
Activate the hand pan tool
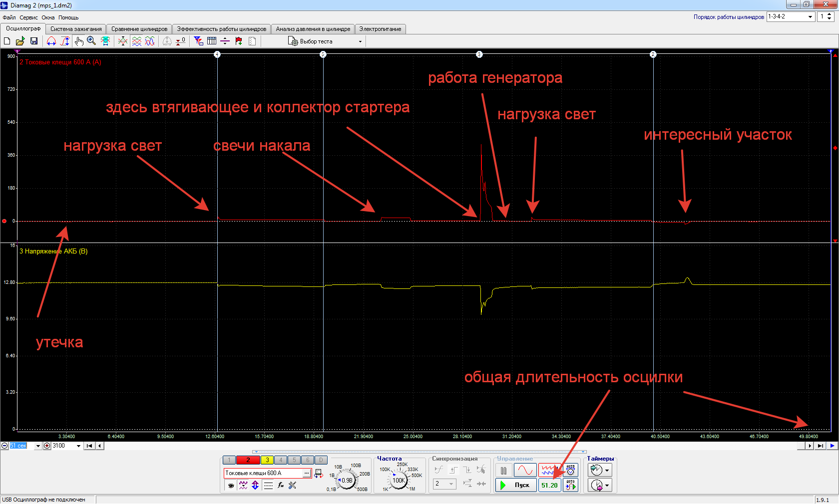coord(79,41)
